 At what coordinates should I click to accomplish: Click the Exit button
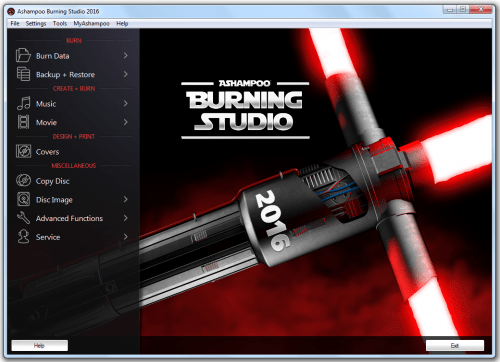click(455, 345)
